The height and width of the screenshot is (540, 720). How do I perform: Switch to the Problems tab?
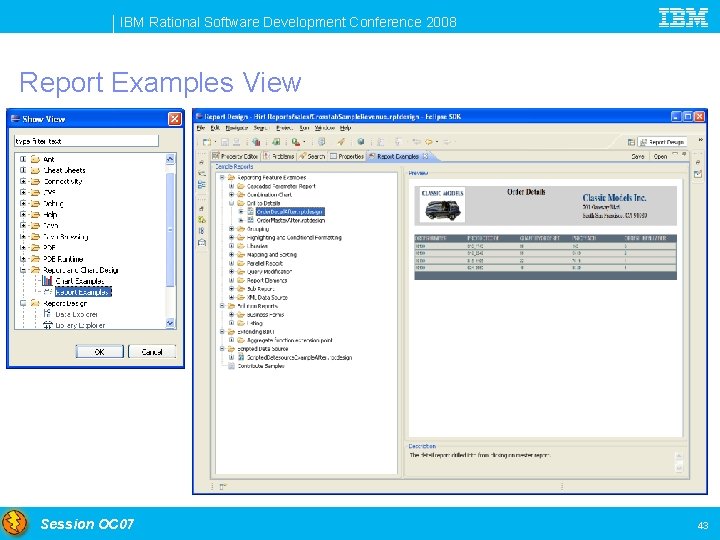pyautogui.click(x=279, y=157)
